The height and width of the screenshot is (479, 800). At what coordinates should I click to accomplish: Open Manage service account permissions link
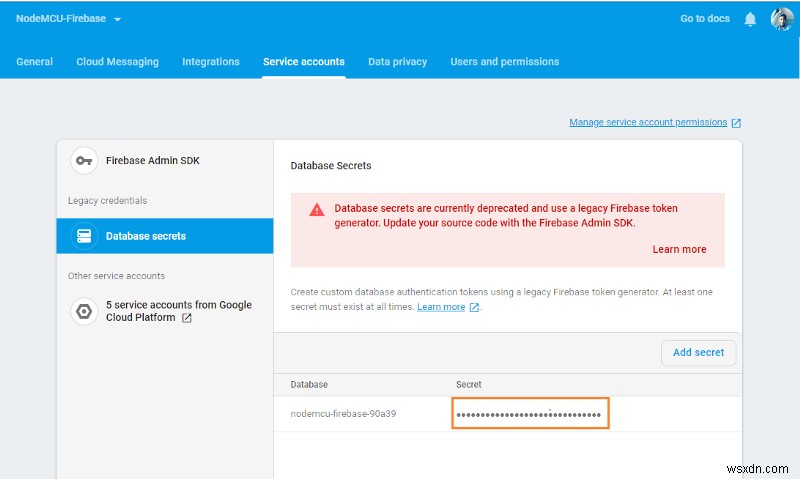pyautogui.click(x=648, y=122)
